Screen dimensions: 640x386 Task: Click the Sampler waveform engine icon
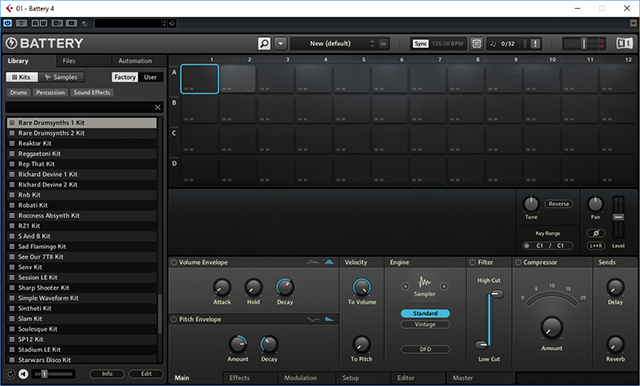pos(424,282)
